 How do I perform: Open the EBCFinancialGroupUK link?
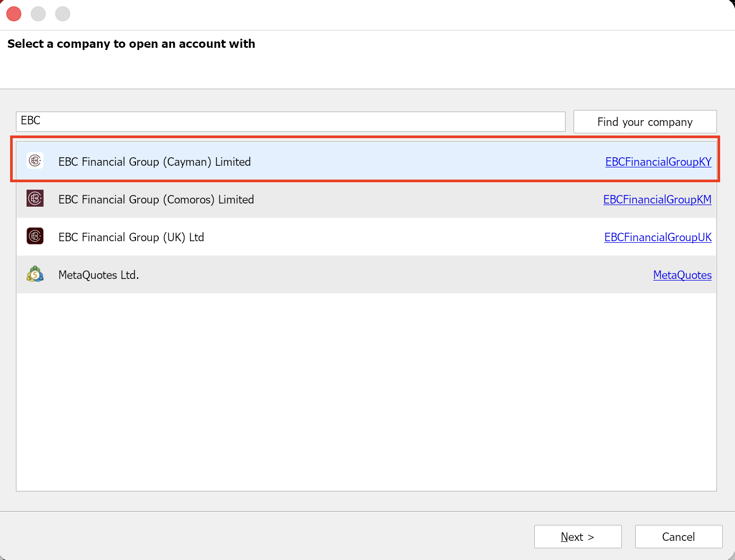(657, 237)
